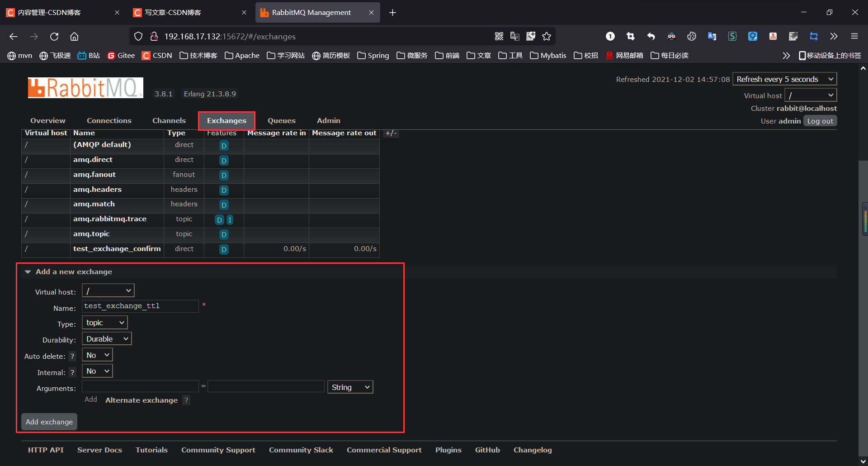Show help for Auto delete question mark
The height and width of the screenshot is (466, 868).
click(72, 357)
